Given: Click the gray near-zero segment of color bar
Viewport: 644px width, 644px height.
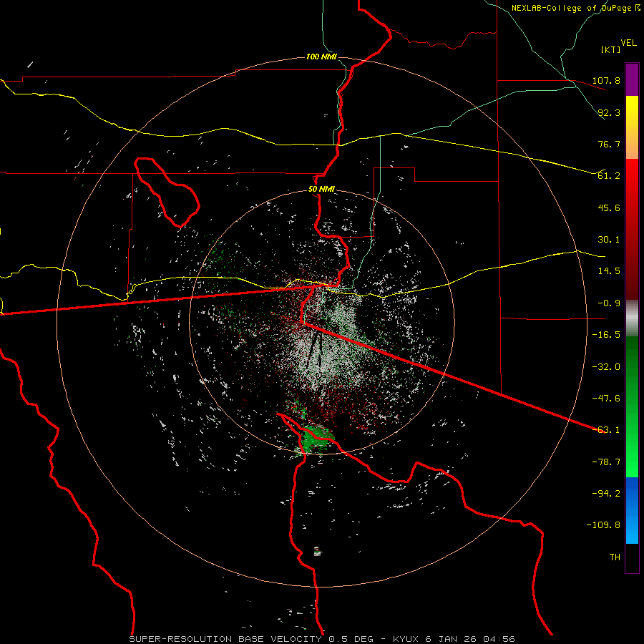Looking at the screenshot, I should pyautogui.click(x=632, y=318).
